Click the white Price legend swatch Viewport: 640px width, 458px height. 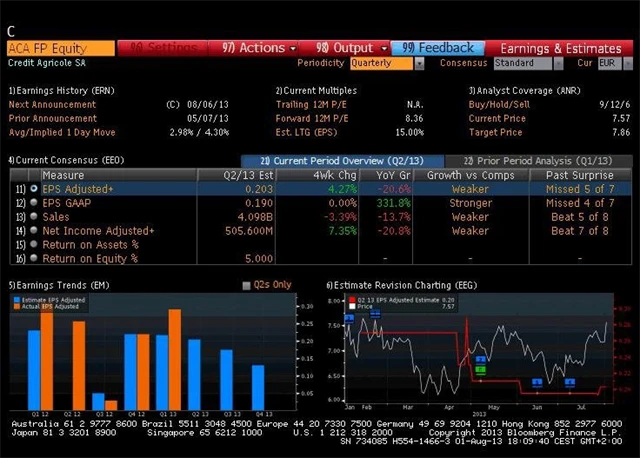pyautogui.click(x=352, y=306)
